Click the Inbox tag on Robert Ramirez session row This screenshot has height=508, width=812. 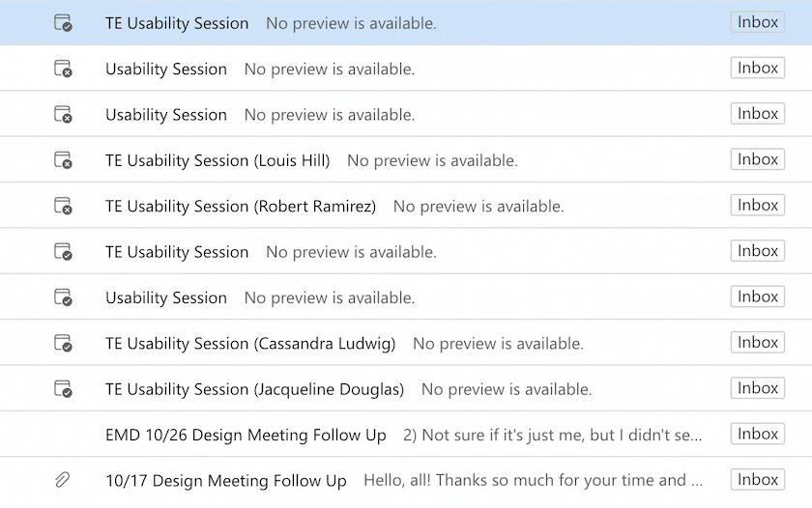(x=757, y=206)
